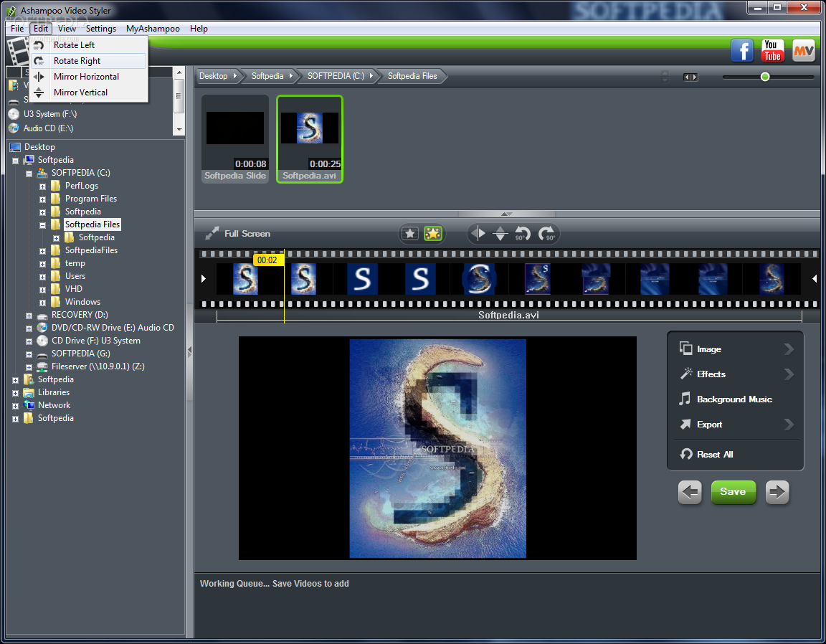Toggle the highlighted double-star icon
826x644 pixels.
click(x=433, y=234)
